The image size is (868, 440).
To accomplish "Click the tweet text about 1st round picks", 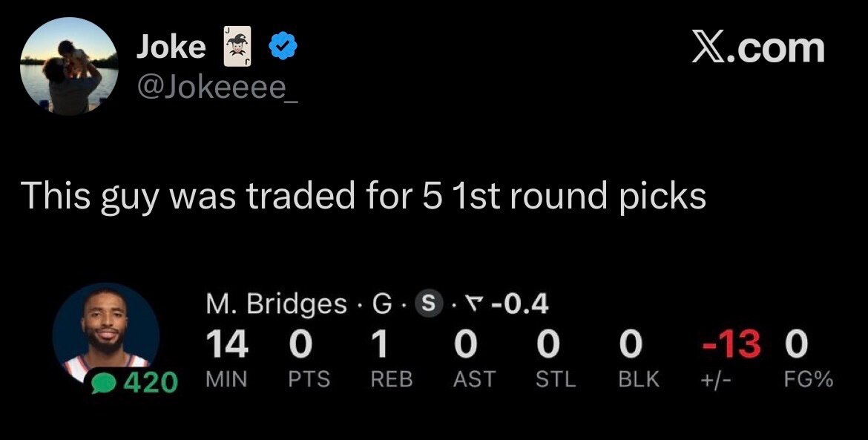I will (364, 195).
